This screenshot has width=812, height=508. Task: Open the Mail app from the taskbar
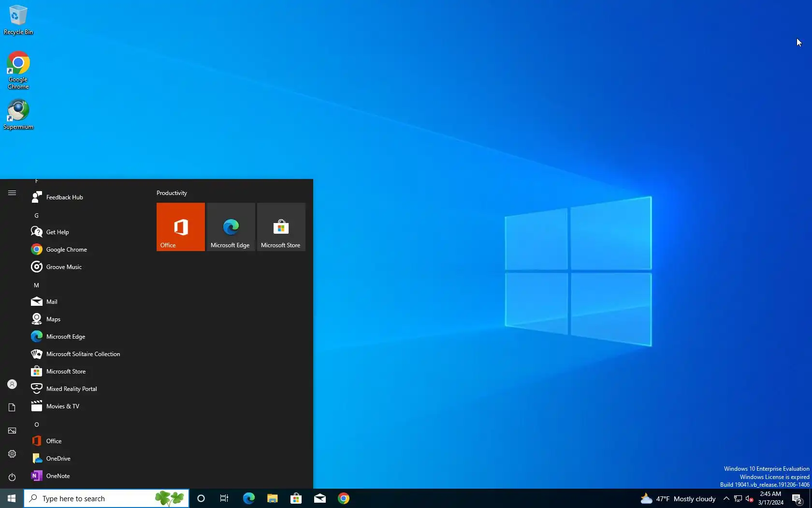(x=319, y=498)
